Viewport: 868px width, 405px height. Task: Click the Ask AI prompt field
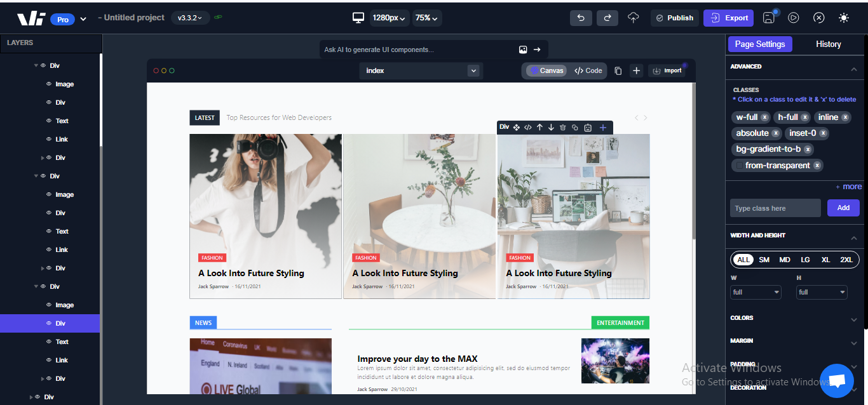(x=418, y=50)
